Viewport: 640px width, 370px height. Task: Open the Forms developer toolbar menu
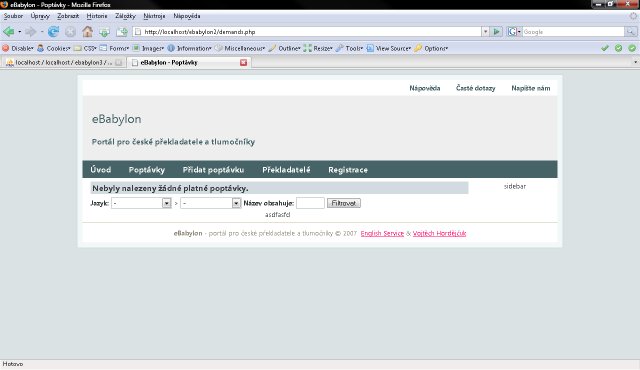(x=114, y=48)
